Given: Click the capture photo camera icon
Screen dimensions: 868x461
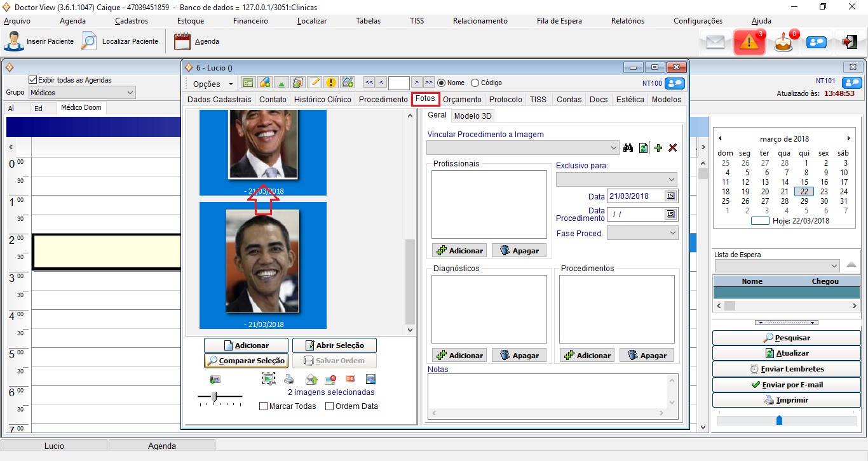Looking at the screenshot, I should coord(215,379).
